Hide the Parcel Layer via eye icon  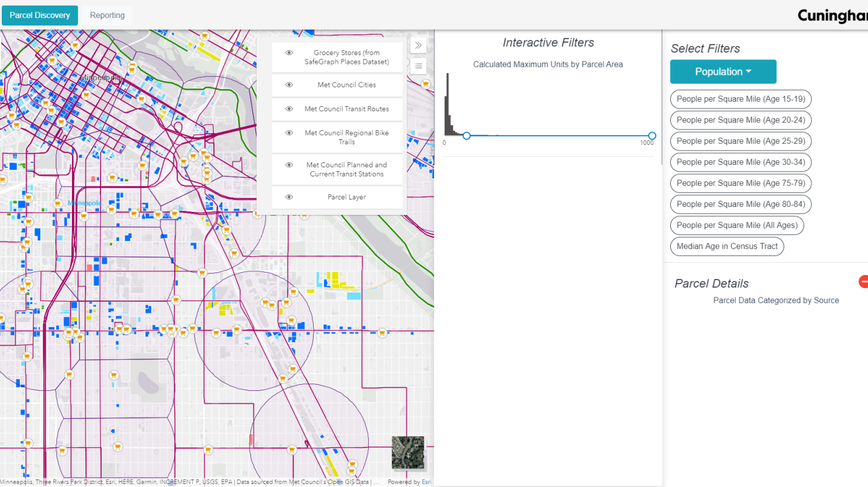pos(289,197)
